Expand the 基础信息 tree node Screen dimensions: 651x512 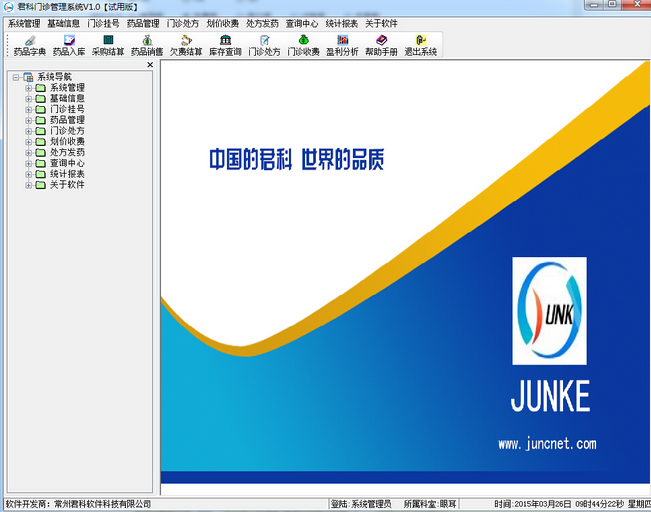[x=29, y=99]
